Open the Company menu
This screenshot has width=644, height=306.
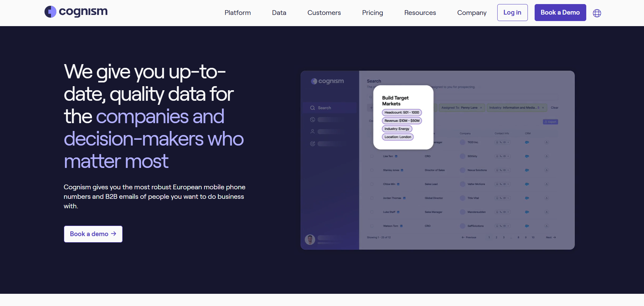tap(472, 13)
